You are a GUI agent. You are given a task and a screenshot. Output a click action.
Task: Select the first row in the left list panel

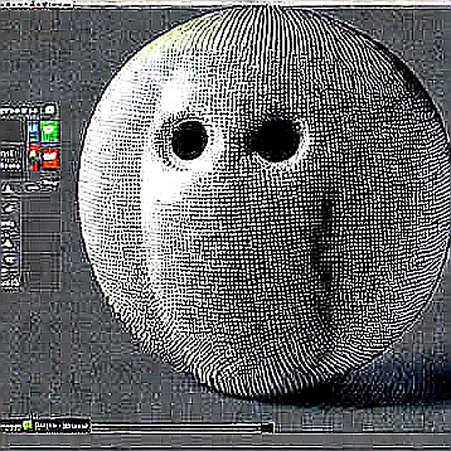[x=41, y=206]
